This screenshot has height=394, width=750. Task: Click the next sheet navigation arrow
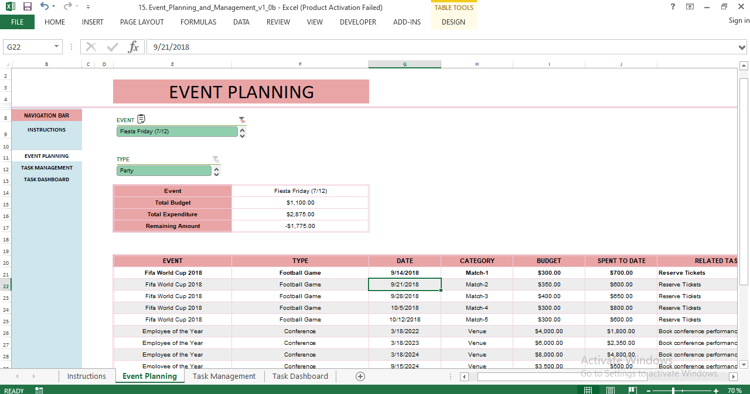point(33,376)
